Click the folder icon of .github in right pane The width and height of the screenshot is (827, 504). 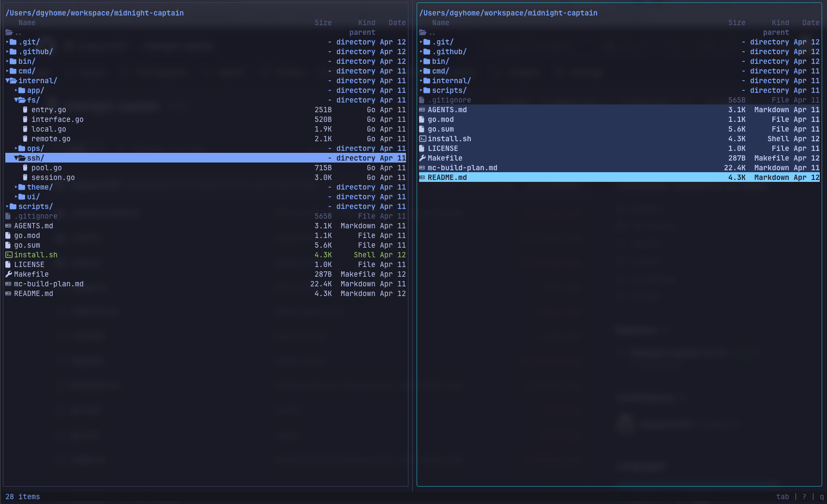point(427,52)
